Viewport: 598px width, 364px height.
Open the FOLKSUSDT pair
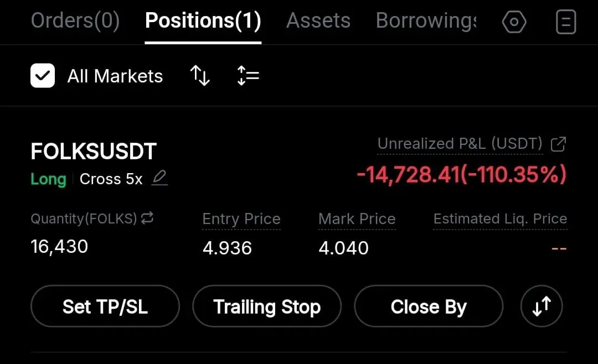pyautogui.click(x=94, y=152)
